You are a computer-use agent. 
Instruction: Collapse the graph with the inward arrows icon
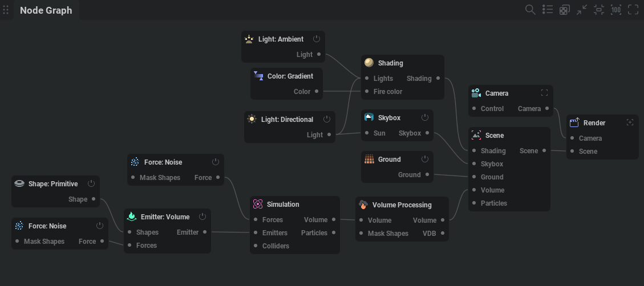[x=581, y=10]
